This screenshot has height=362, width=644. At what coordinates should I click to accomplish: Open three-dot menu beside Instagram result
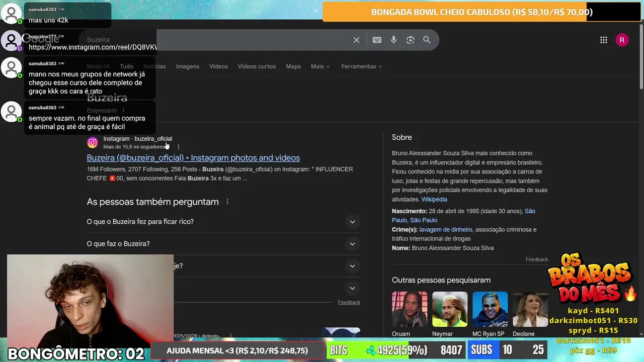(178, 147)
